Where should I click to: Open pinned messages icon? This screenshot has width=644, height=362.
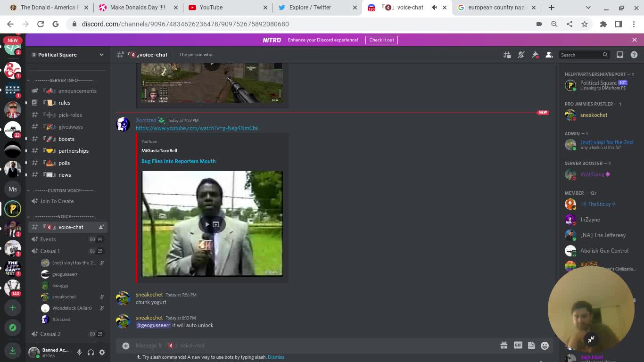click(x=535, y=55)
